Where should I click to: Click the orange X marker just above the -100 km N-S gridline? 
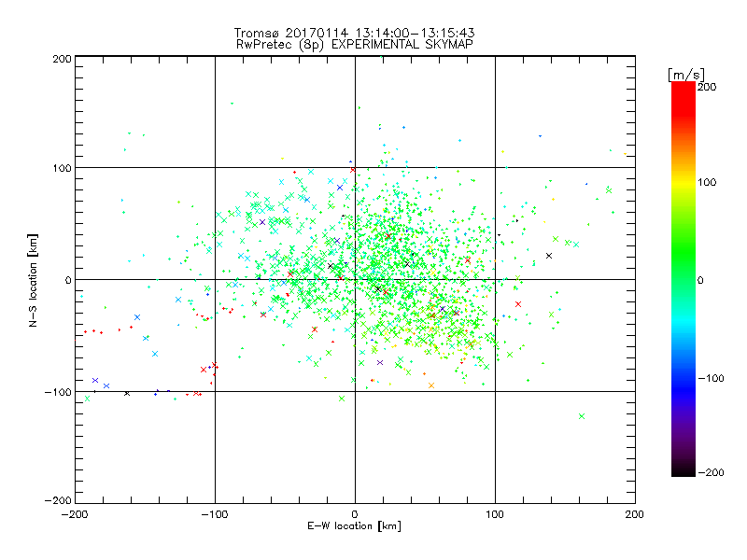(431, 385)
